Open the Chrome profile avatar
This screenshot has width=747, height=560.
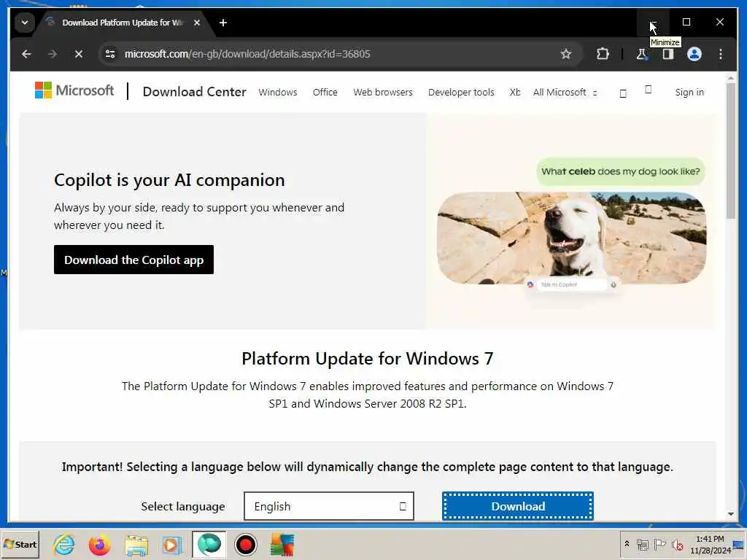(x=694, y=54)
